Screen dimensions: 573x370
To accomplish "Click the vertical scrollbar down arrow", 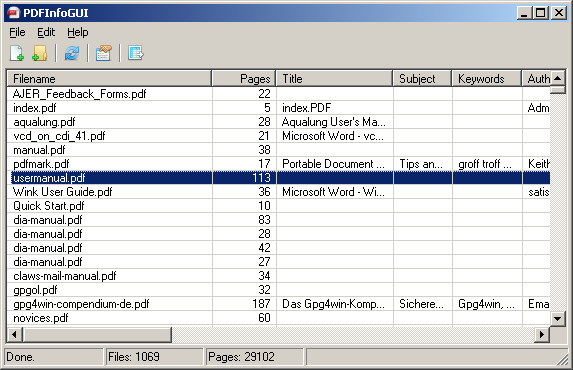I will [558, 318].
